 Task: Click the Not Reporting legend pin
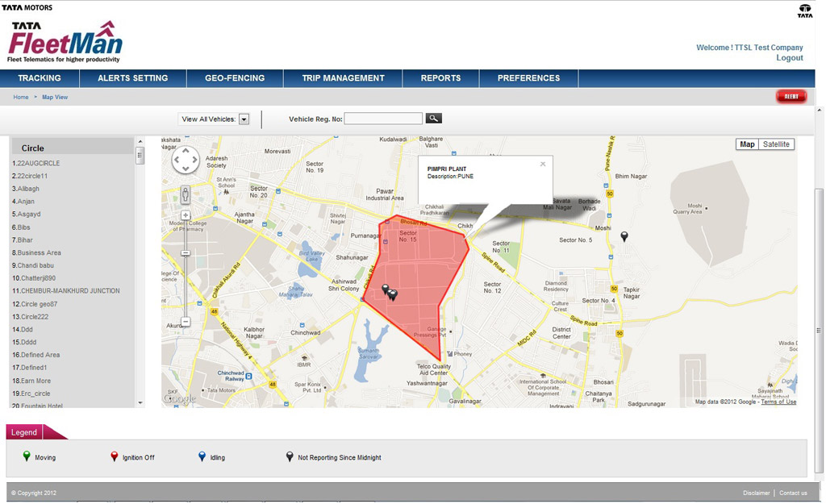tap(290, 456)
